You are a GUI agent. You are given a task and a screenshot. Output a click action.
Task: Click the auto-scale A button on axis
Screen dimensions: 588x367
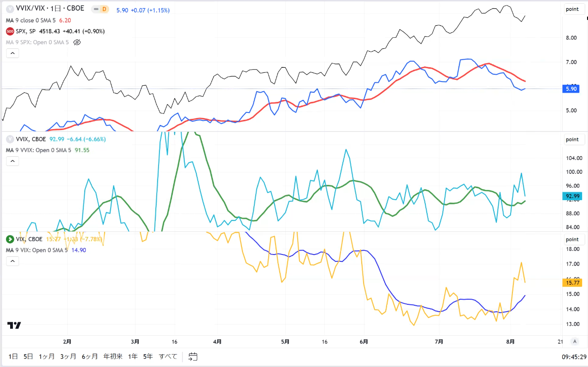(574, 341)
